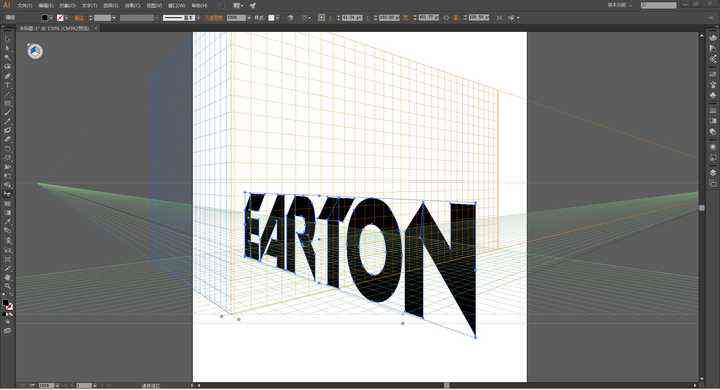Click the stroke swatch in toolbox
720x390 pixels.
(x=9, y=307)
